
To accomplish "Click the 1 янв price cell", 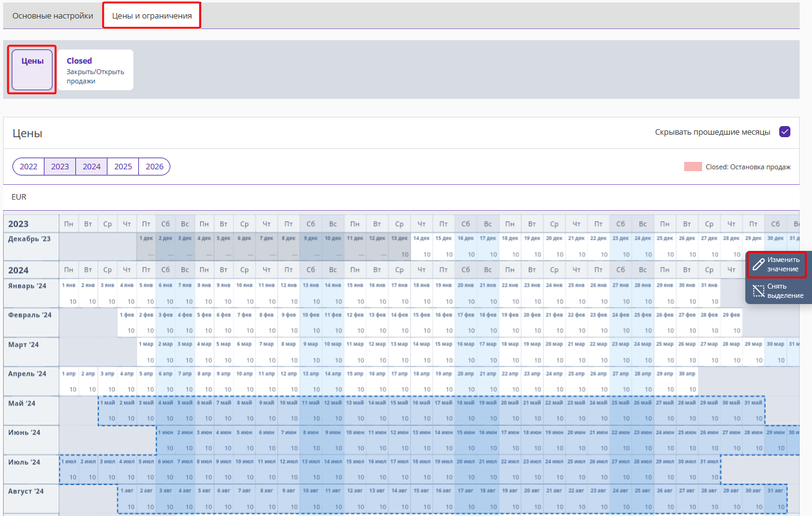I will tap(69, 293).
